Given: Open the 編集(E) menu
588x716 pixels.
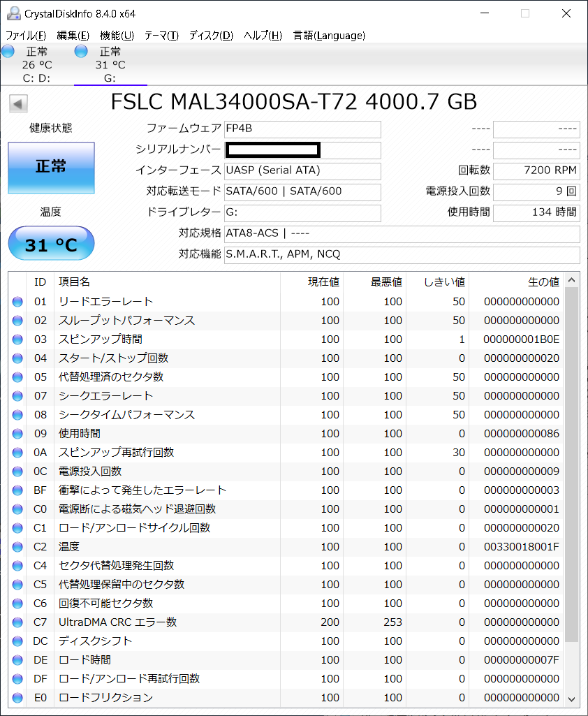Looking at the screenshot, I should (x=73, y=36).
